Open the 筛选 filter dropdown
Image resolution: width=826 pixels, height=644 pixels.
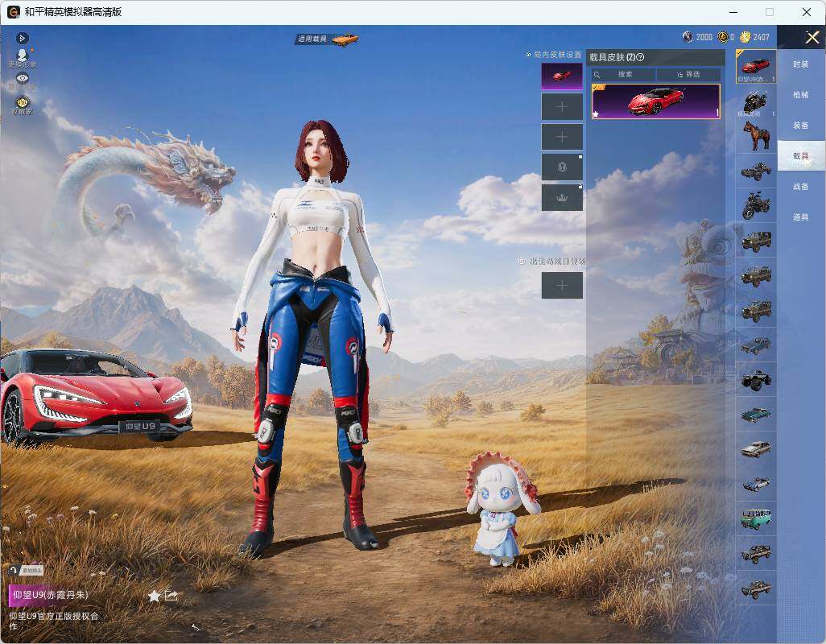point(688,75)
